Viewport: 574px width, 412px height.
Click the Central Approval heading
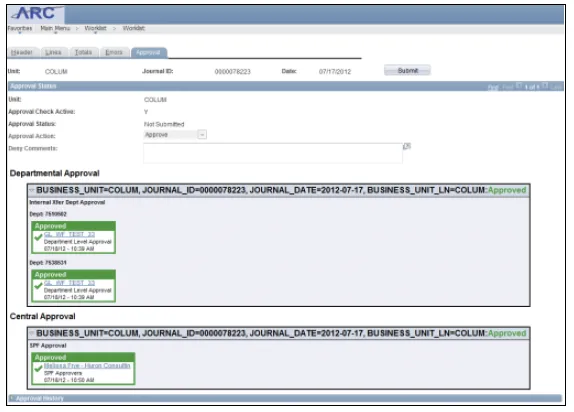(x=42, y=316)
